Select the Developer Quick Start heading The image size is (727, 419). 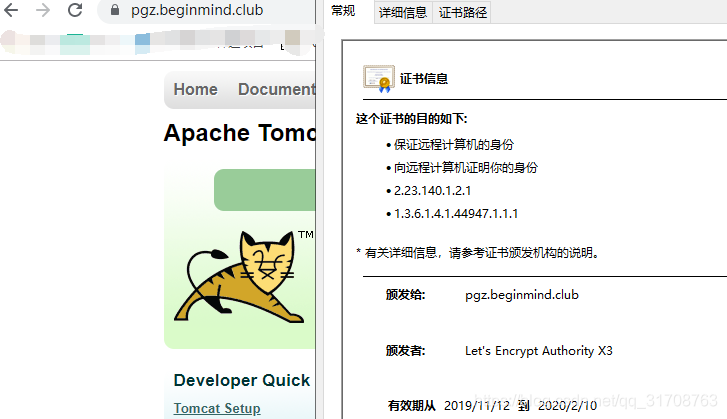[x=242, y=380]
